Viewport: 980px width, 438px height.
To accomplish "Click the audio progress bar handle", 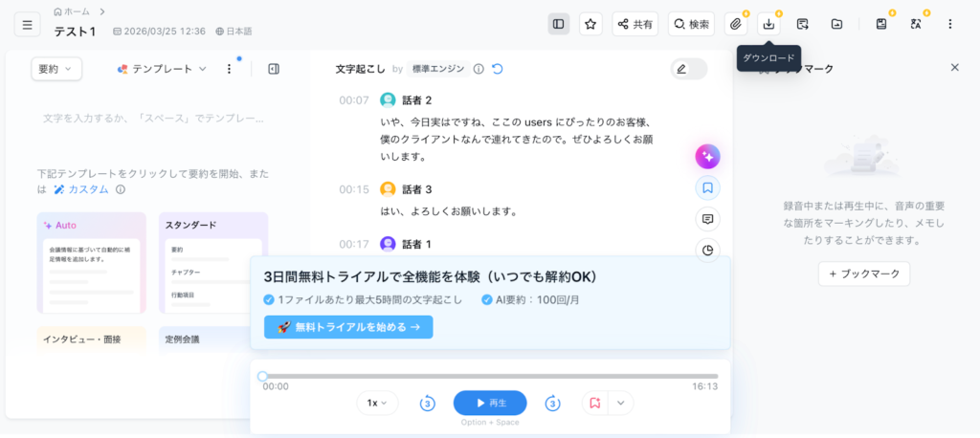I will coord(263,376).
